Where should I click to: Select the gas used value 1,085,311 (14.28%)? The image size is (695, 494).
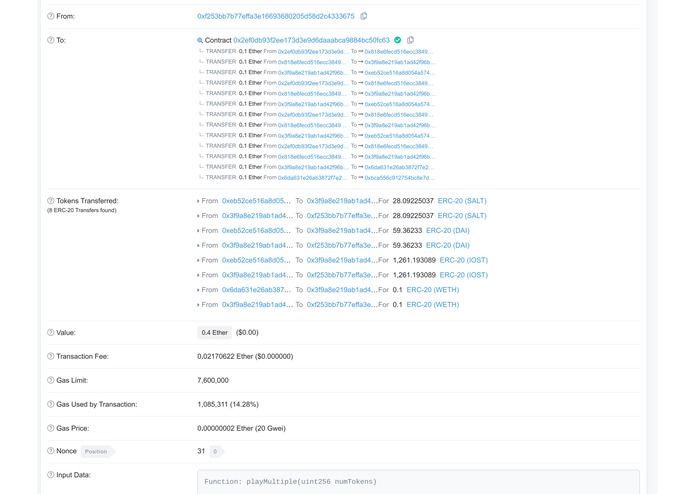click(228, 404)
